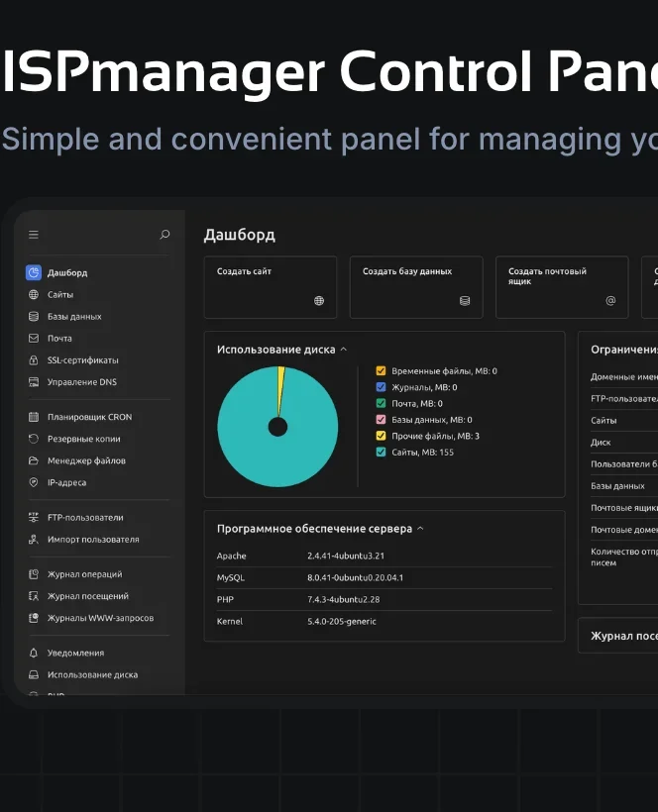Collapse Программное обеспечение сервера panel chevron

[420, 529]
